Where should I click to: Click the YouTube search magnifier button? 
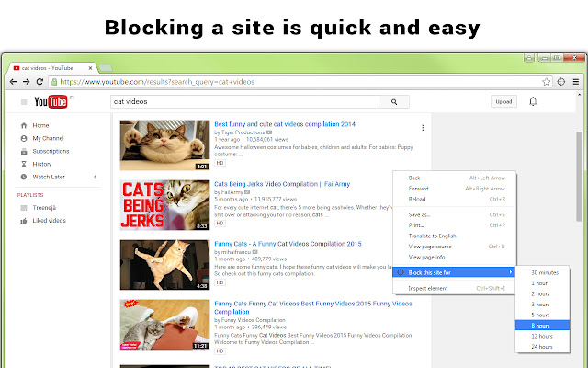(x=393, y=102)
